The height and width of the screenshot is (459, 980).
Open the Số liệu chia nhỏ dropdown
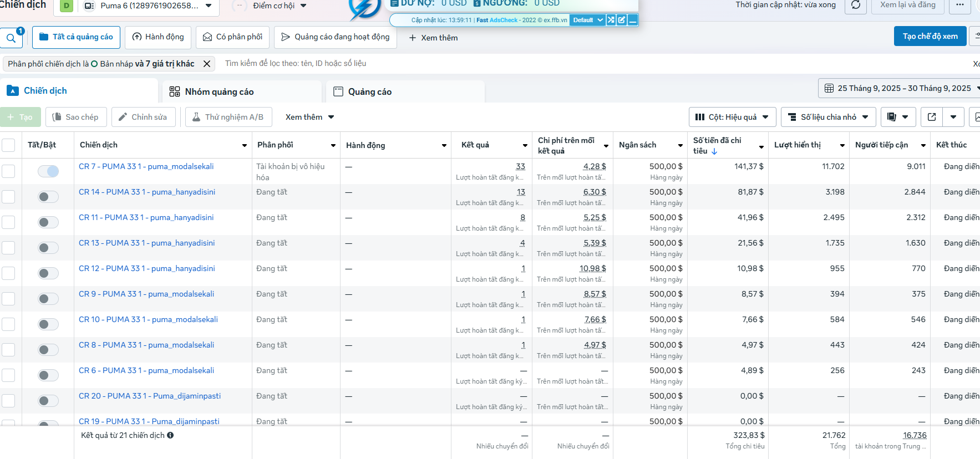[829, 117]
